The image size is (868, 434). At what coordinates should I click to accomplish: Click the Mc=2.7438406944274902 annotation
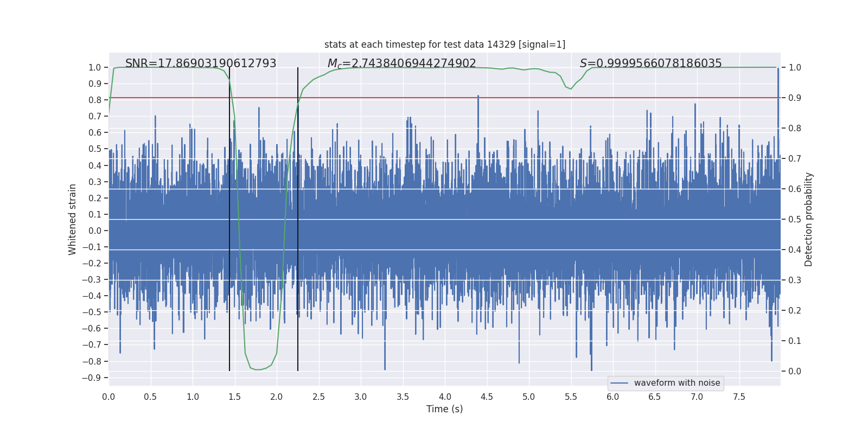tap(401, 63)
